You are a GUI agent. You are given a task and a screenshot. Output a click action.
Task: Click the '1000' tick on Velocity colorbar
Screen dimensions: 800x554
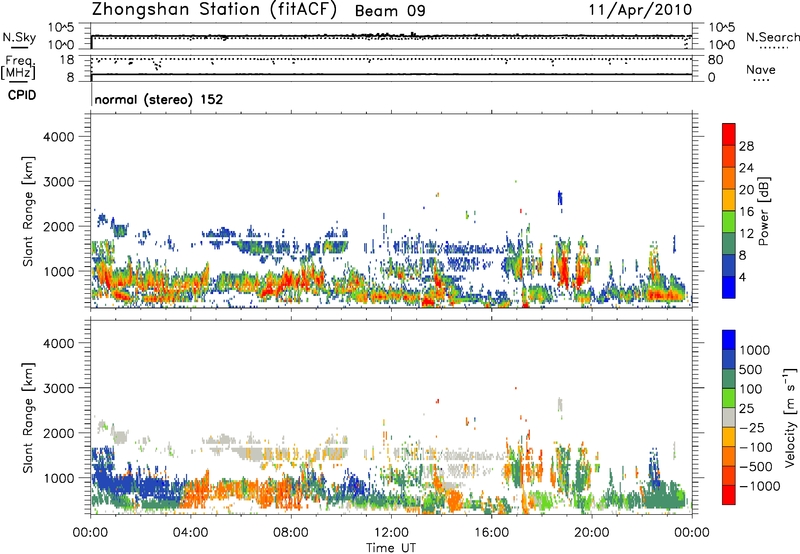tap(755, 350)
